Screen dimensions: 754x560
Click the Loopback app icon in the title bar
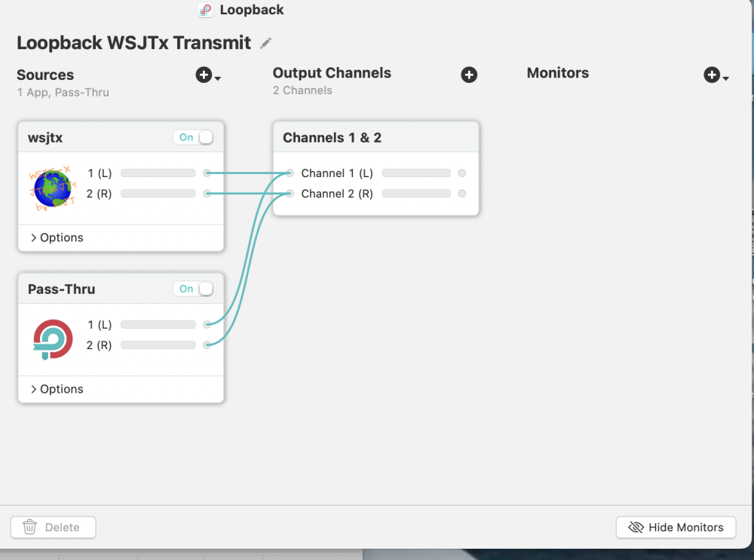[205, 10]
